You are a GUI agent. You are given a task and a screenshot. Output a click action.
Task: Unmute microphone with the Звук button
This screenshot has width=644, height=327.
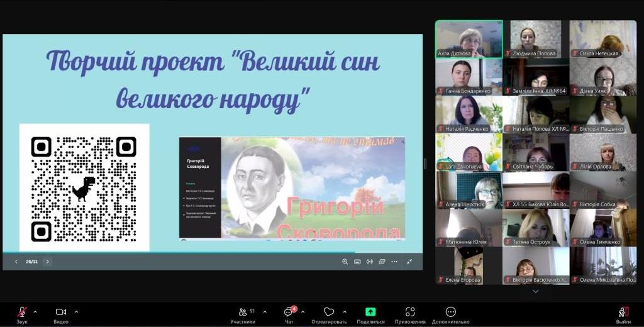pyautogui.click(x=22, y=315)
